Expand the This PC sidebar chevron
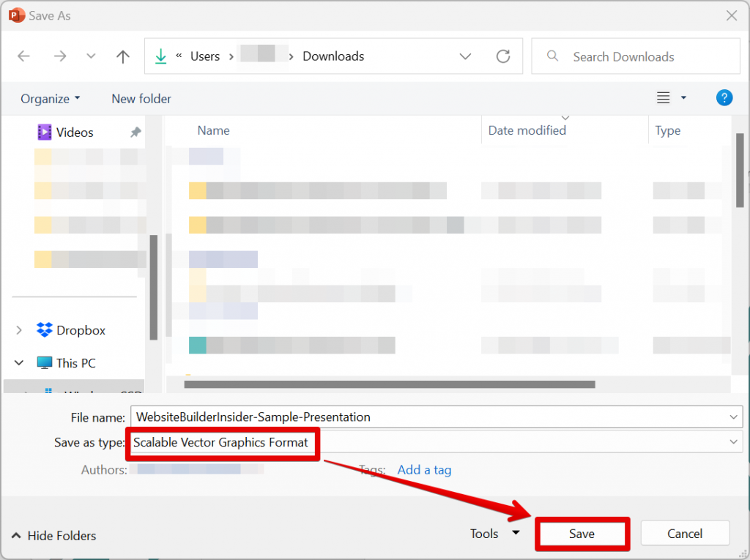Viewport: 750px width, 560px height. tap(18, 362)
